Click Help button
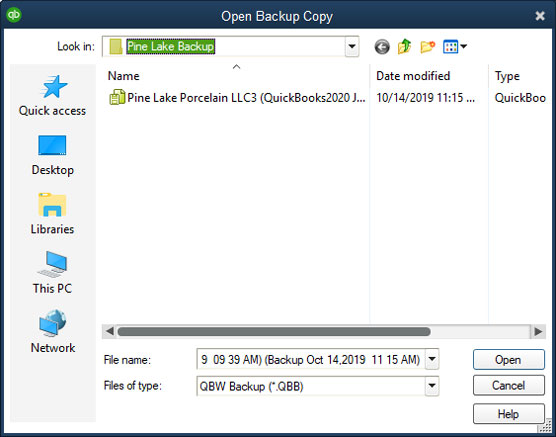Image resolution: width=556 pixels, height=437 pixels. pyautogui.click(x=508, y=413)
